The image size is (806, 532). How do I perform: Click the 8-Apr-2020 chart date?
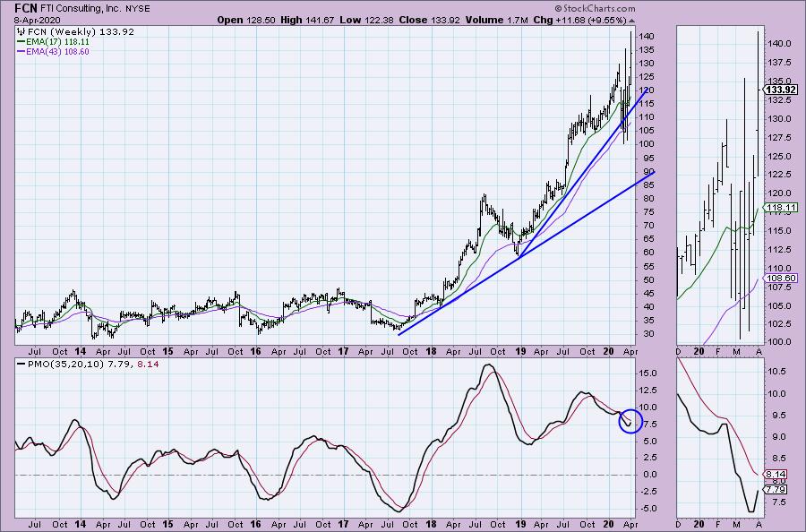[x=37, y=21]
